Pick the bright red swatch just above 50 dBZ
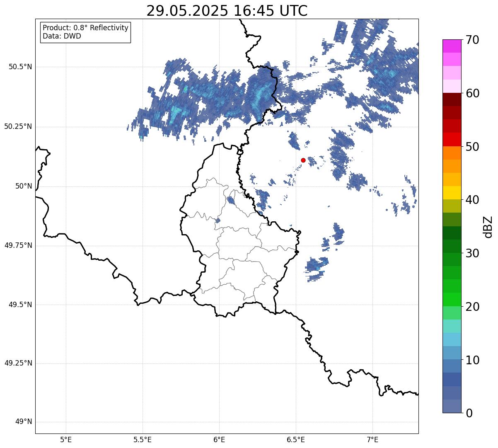Screen dimensions: 498x448 [x=452, y=140]
